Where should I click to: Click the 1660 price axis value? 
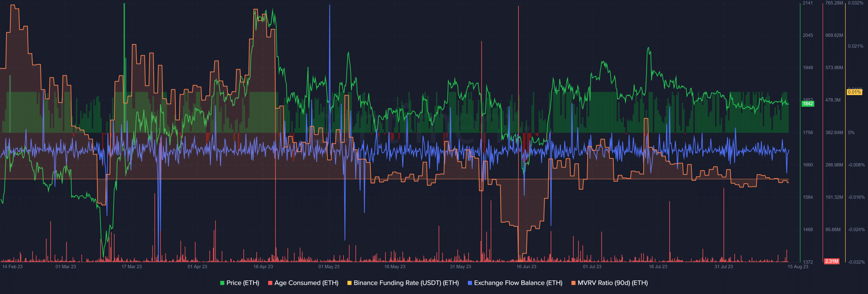click(x=808, y=165)
